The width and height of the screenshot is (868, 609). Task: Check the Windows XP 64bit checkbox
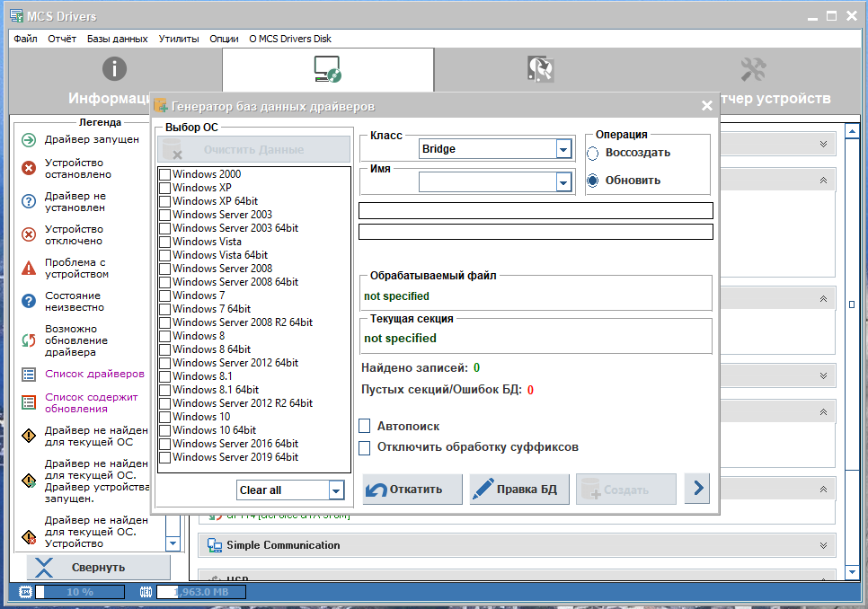(x=165, y=201)
